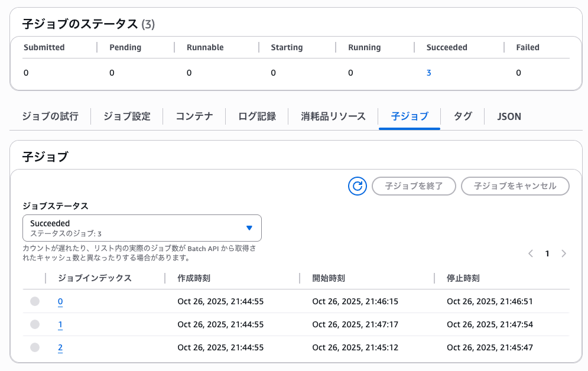
Task: Go to the next page using right chevron
Action: pyautogui.click(x=564, y=253)
